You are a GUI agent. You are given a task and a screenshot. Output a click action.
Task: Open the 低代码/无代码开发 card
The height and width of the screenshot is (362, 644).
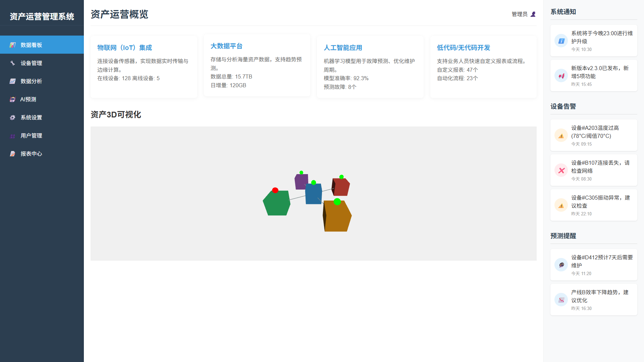pyautogui.click(x=463, y=48)
